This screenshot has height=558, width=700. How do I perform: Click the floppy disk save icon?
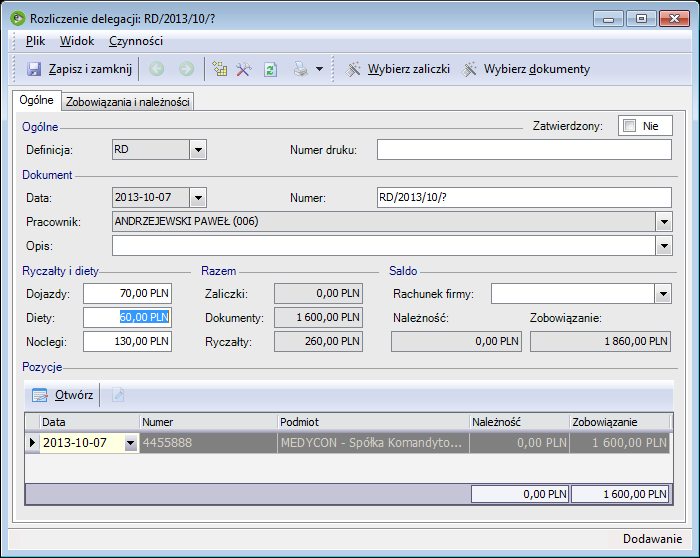click(34, 69)
